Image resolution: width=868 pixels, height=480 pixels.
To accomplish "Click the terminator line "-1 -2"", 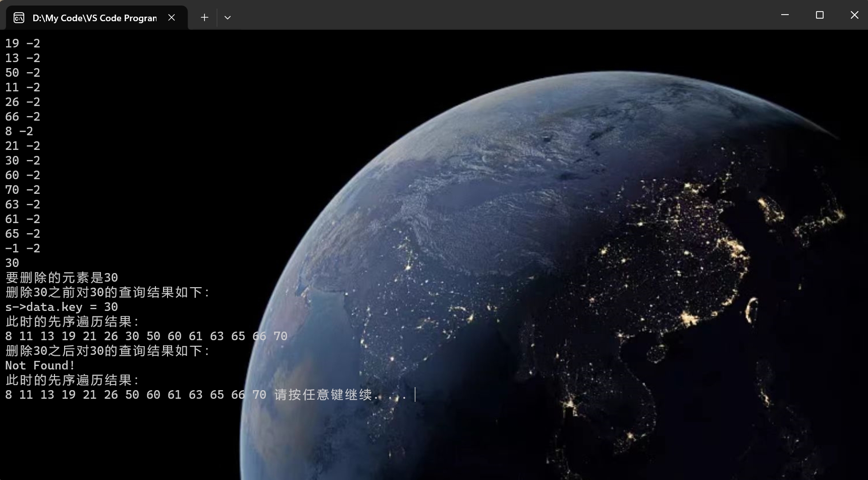I will tap(23, 248).
